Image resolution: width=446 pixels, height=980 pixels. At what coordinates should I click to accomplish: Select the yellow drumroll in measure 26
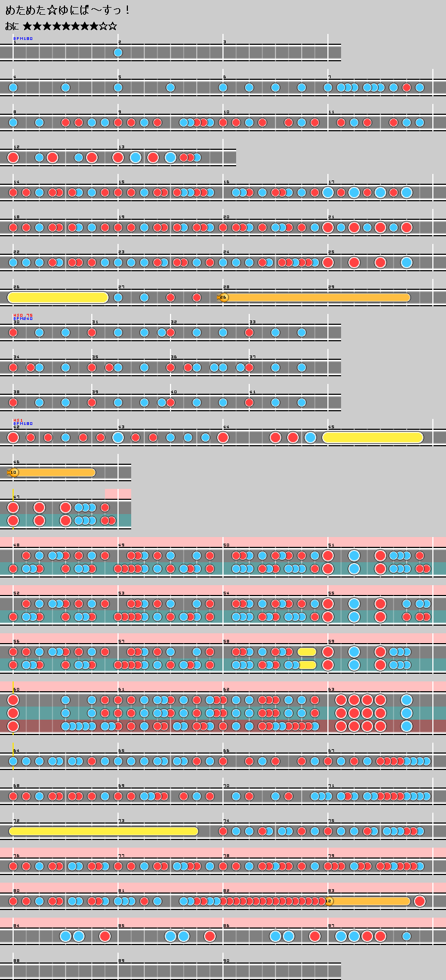click(x=57, y=297)
